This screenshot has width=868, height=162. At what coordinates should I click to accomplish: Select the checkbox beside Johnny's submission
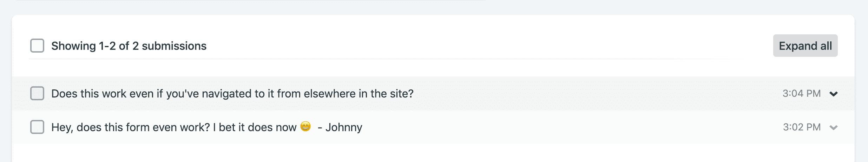(x=37, y=127)
